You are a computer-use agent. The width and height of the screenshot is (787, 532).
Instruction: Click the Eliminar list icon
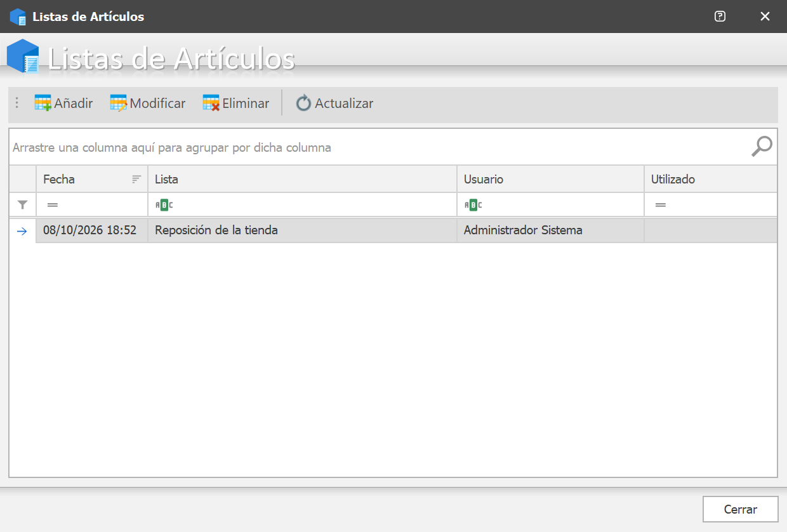click(211, 103)
